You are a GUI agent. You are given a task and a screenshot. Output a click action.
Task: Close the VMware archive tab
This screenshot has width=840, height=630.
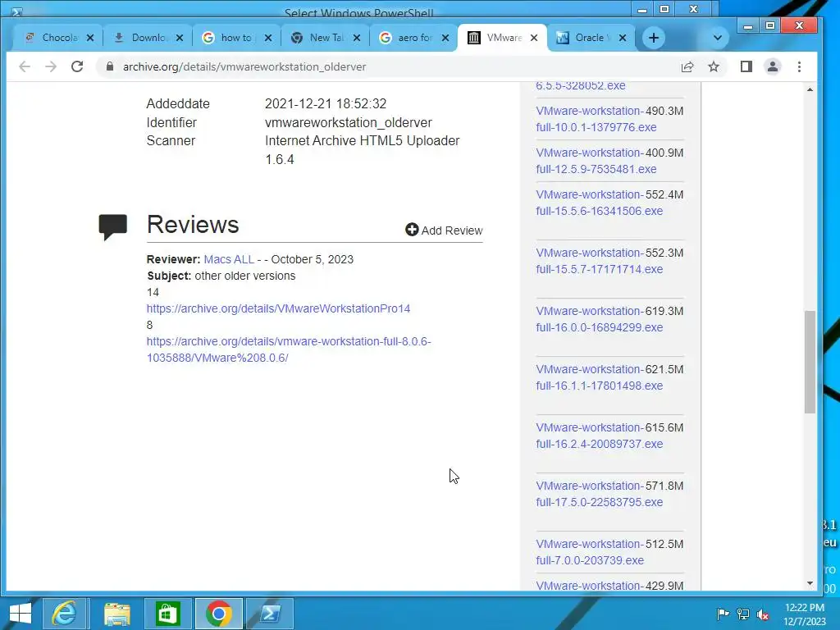(534, 38)
